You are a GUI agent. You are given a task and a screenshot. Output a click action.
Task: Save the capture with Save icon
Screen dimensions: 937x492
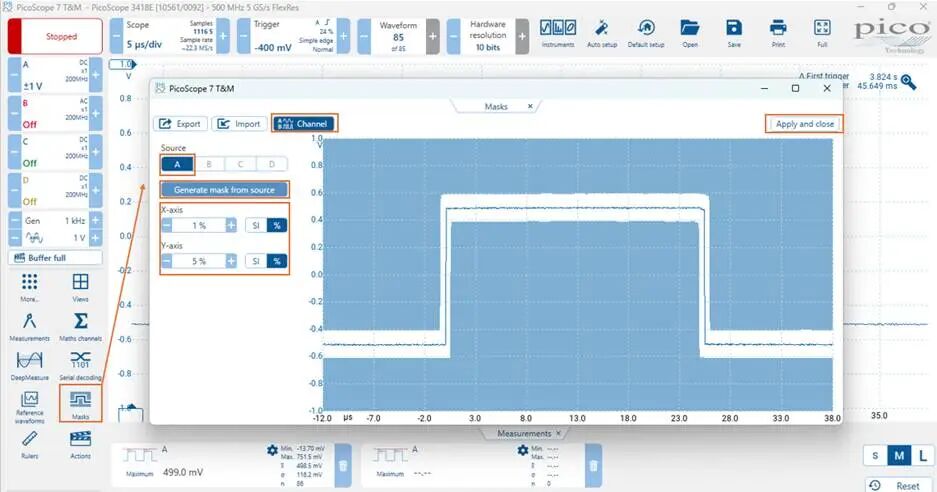(734, 33)
